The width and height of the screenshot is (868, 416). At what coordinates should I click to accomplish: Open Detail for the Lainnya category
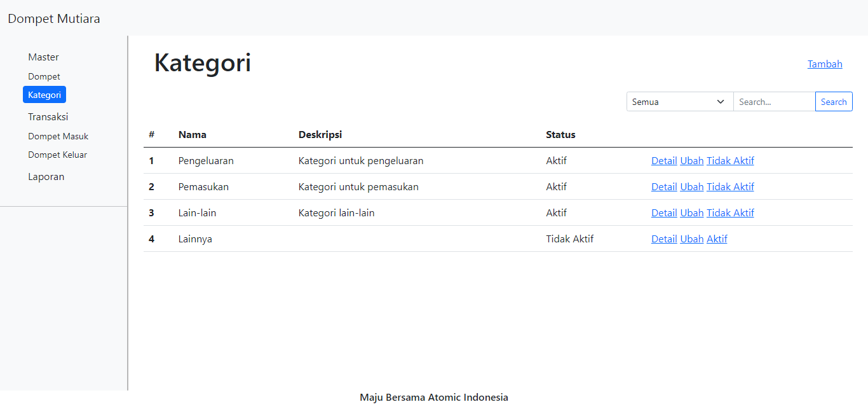pyautogui.click(x=663, y=239)
